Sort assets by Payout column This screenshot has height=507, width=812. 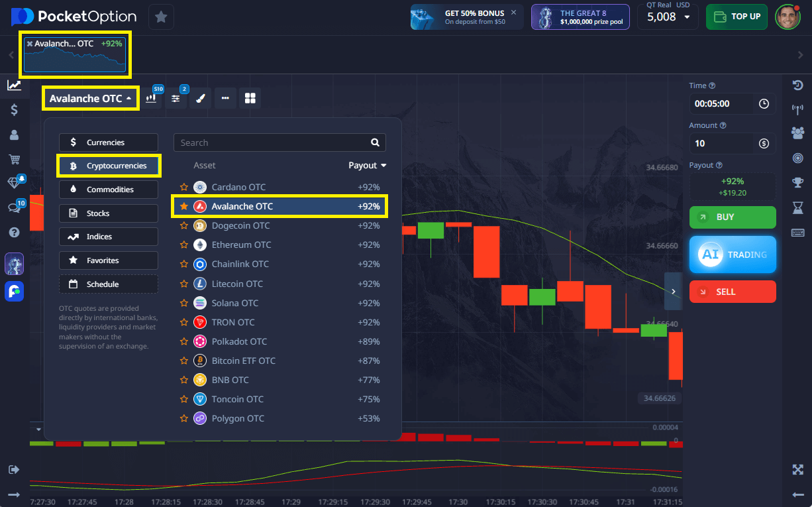367,166
